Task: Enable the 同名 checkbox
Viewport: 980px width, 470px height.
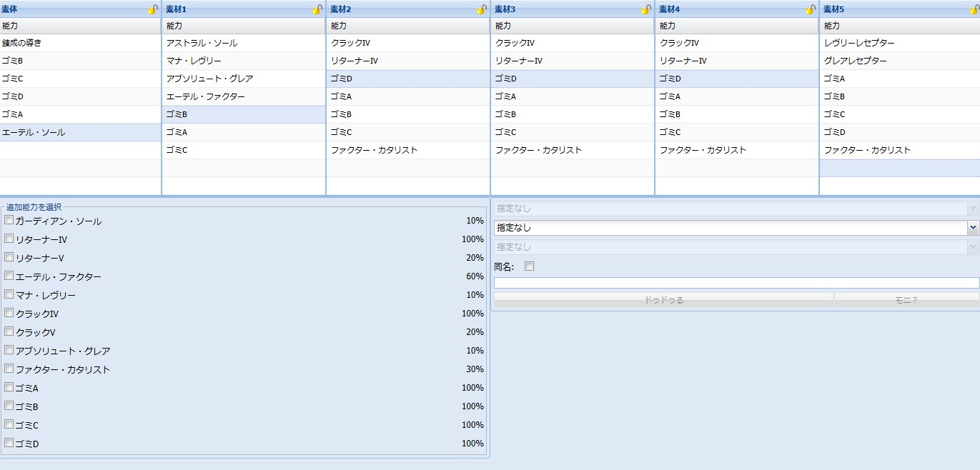Action: [530, 266]
